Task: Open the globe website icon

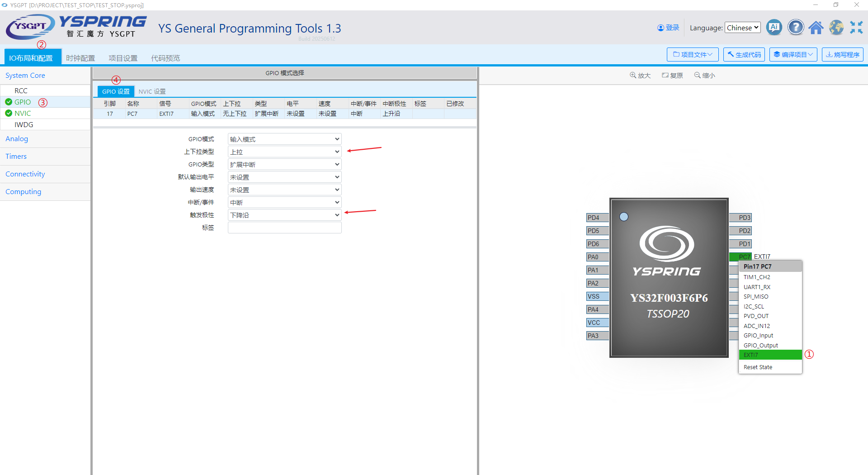Action: pos(836,28)
